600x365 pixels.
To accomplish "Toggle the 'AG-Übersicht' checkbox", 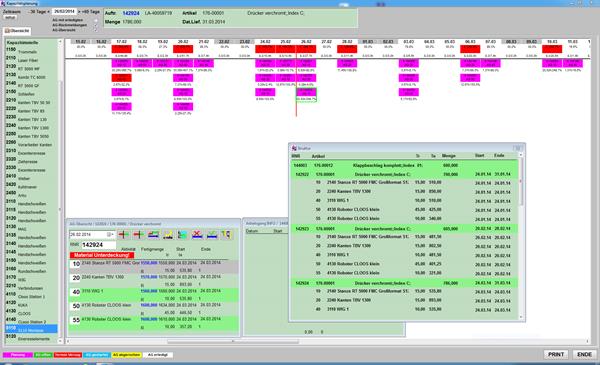I will [x=96, y=30].
